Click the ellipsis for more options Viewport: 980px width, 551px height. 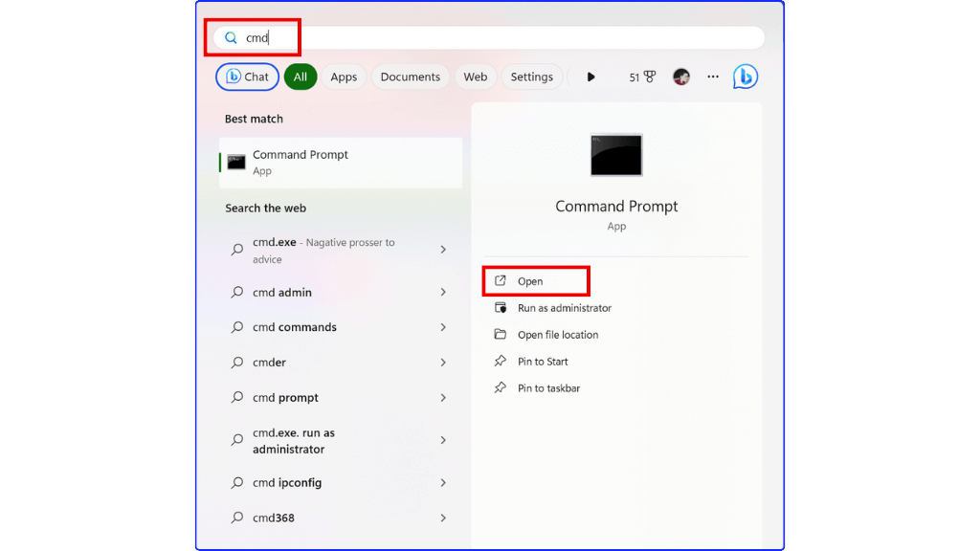[712, 77]
